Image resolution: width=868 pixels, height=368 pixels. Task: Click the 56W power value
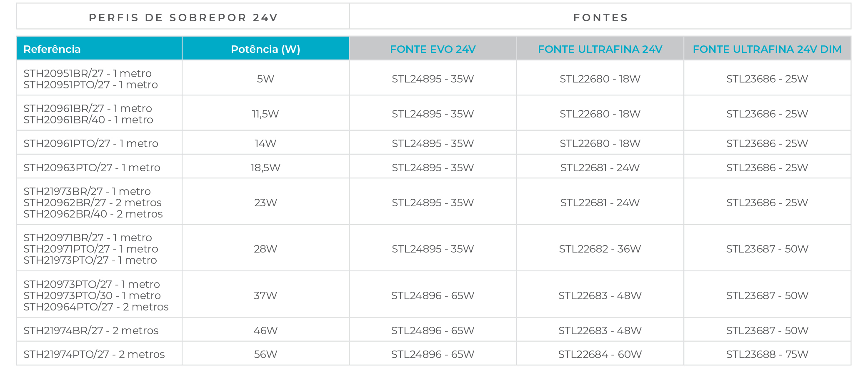[x=265, y=354]
